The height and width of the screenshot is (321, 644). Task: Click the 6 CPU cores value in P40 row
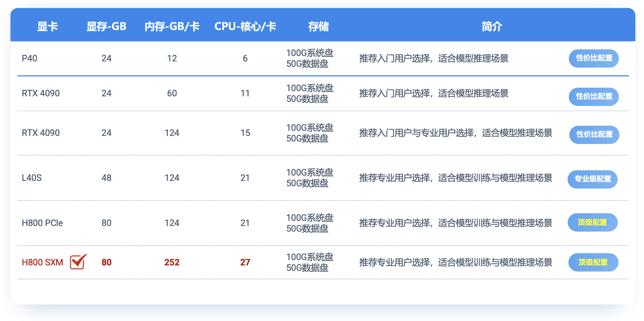(x=245, y=58)
